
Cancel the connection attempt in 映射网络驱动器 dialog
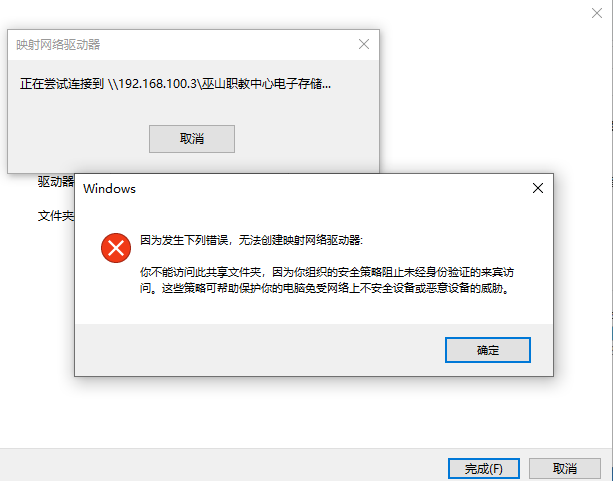pos(192,139)
